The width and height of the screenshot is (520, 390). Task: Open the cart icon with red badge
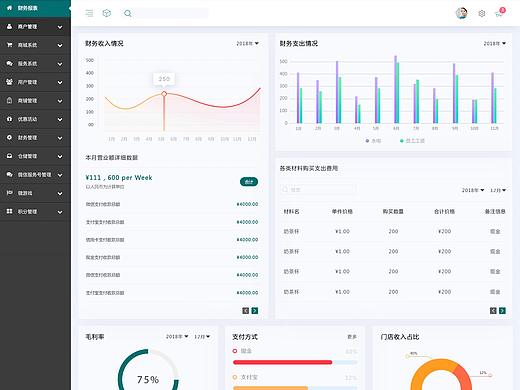click(x=499, y=13)
